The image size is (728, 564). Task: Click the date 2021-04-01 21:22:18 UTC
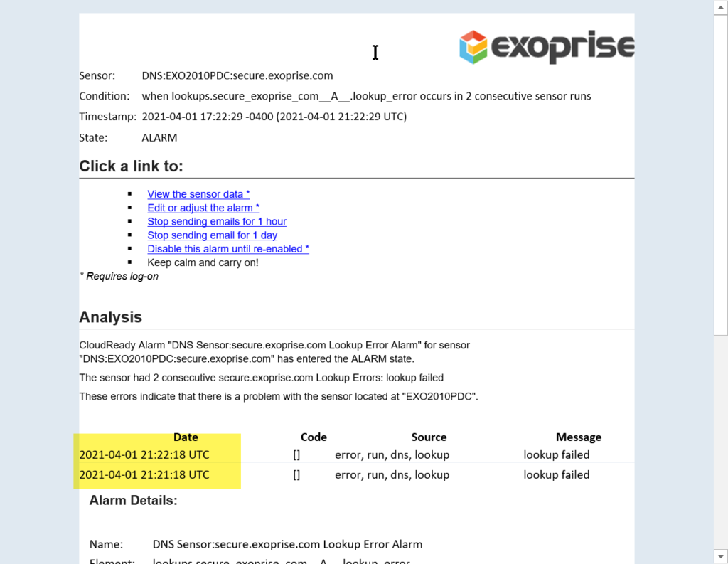144,454
